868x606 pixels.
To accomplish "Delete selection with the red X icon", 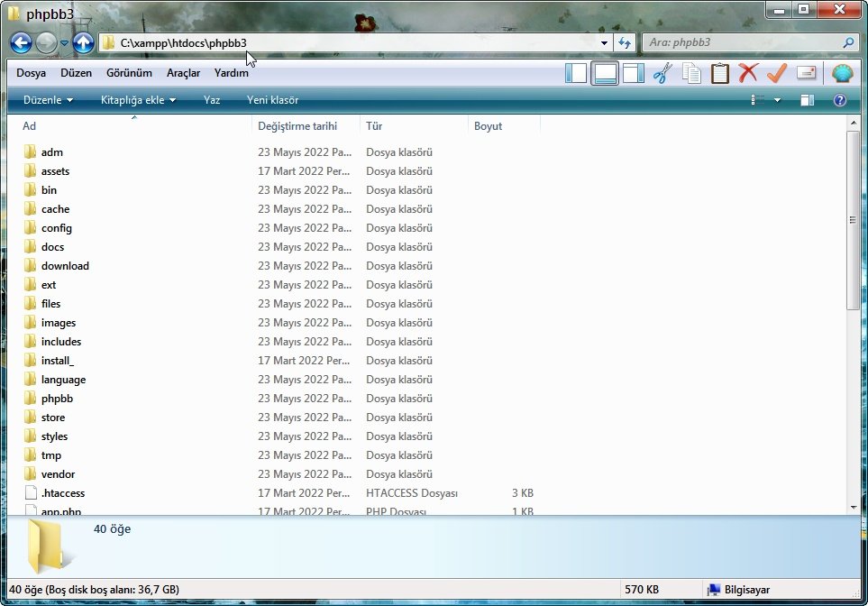I will point(748,73).
